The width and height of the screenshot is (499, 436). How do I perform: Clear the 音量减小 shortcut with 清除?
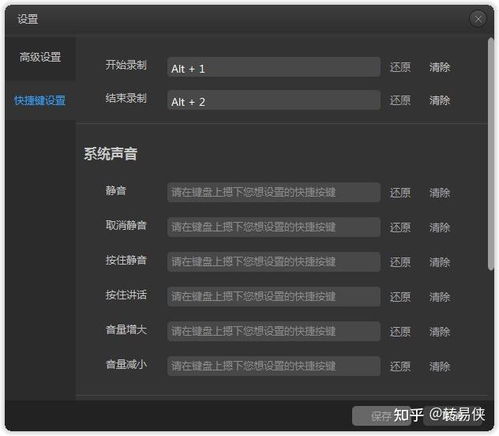pyautogui.click(x=439, y=367)
